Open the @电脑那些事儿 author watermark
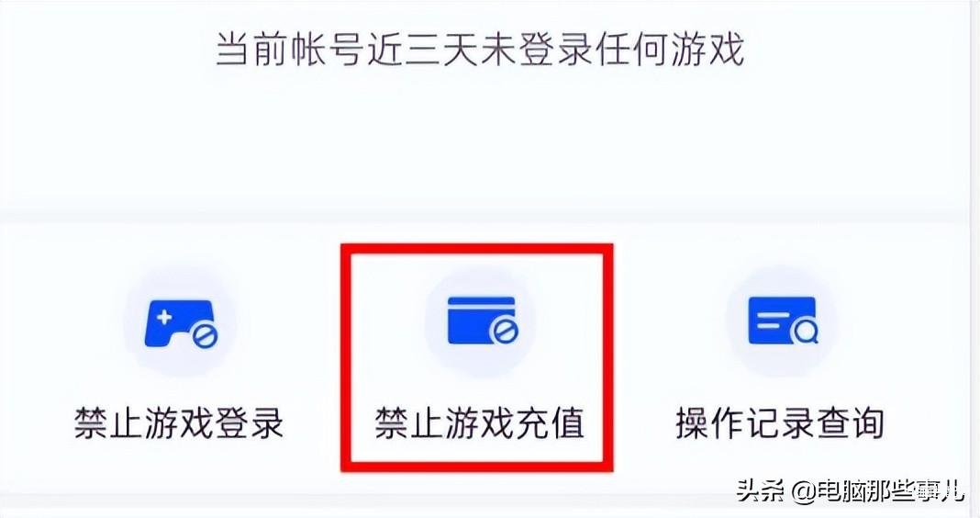The width and height of the screenshot is (980, 518). pos(877,491)
